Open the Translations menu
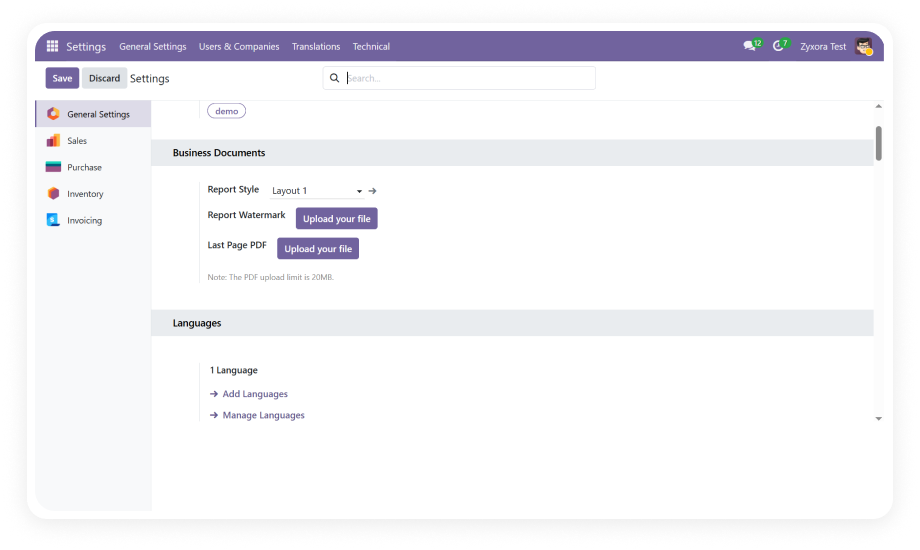 [x=316, y=46]
